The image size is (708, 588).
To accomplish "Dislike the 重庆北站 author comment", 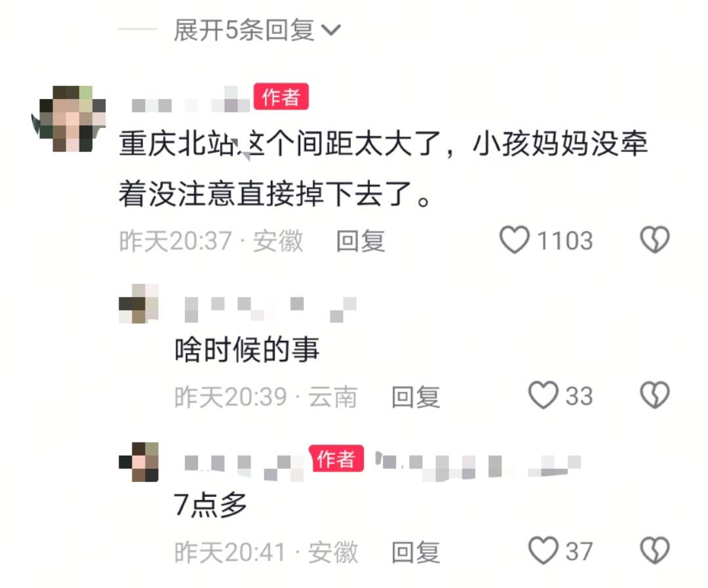I will pyautogui.click(x=655, y=239).
